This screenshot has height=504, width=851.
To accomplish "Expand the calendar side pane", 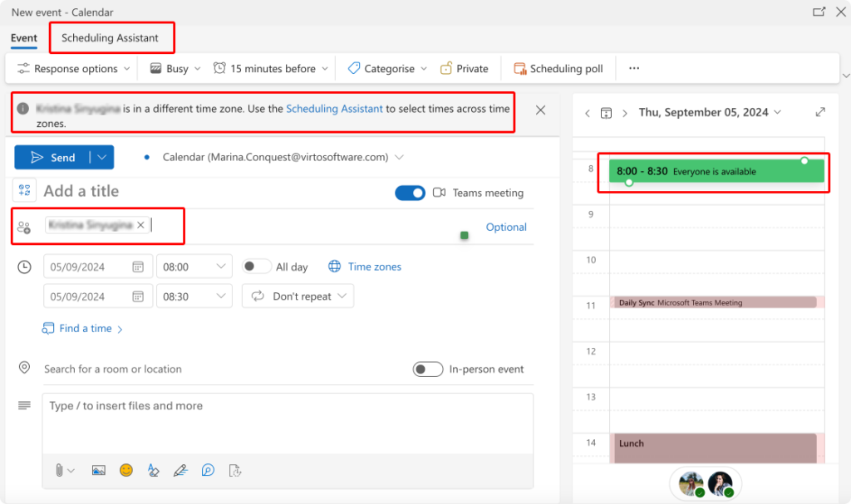I will [820, 112].
